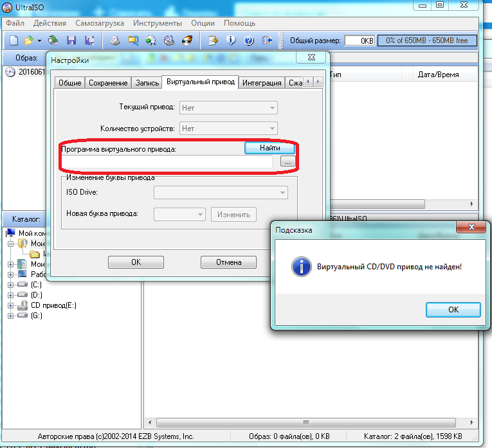
Task: Click the Mount to virtual drive icon
Action: click(169, 40)
